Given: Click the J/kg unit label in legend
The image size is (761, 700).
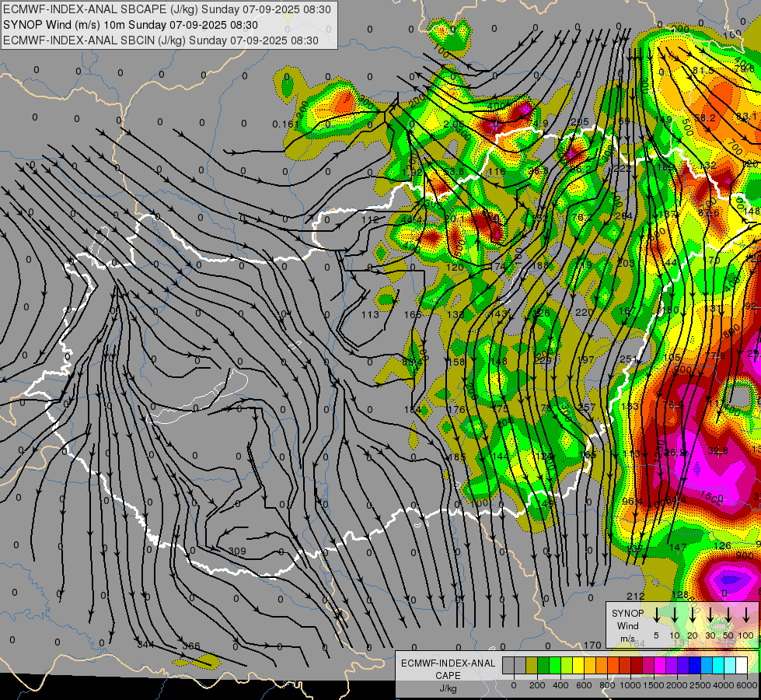Looking at the screenshot, I should click(448, 688).
